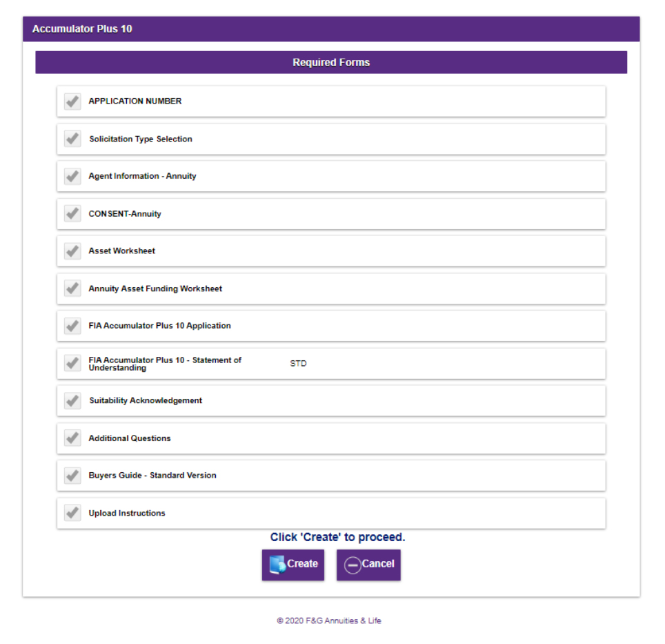Viewport: 665px width, 644px height.
Task: Select the checkmark next to Agent Information - Annuity
Action: point(72,176)
